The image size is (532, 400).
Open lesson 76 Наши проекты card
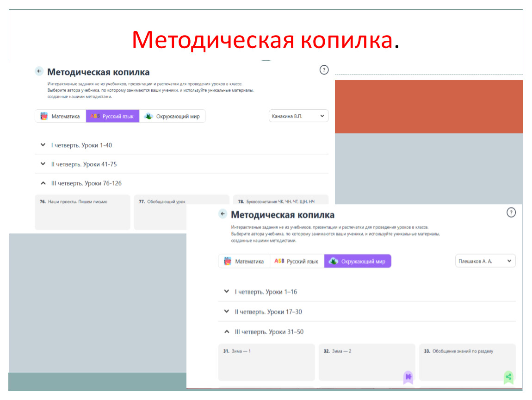[82, 212]
